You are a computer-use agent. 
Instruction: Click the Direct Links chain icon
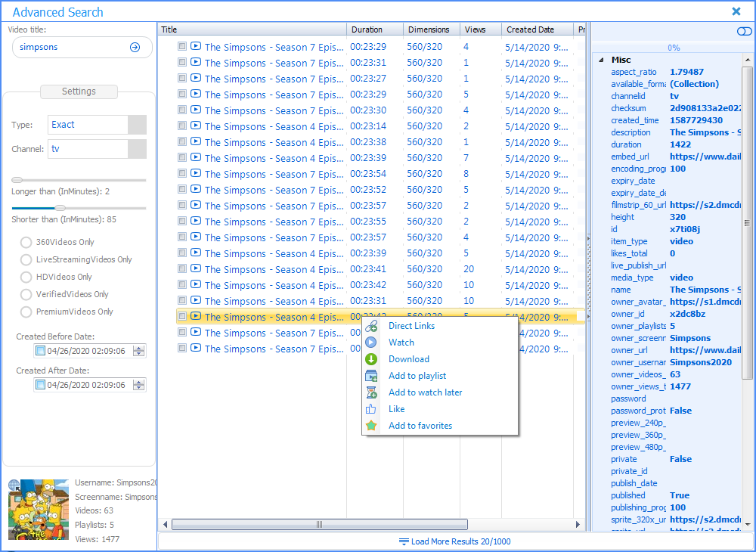pyautogui.click(x=370, y=326)
